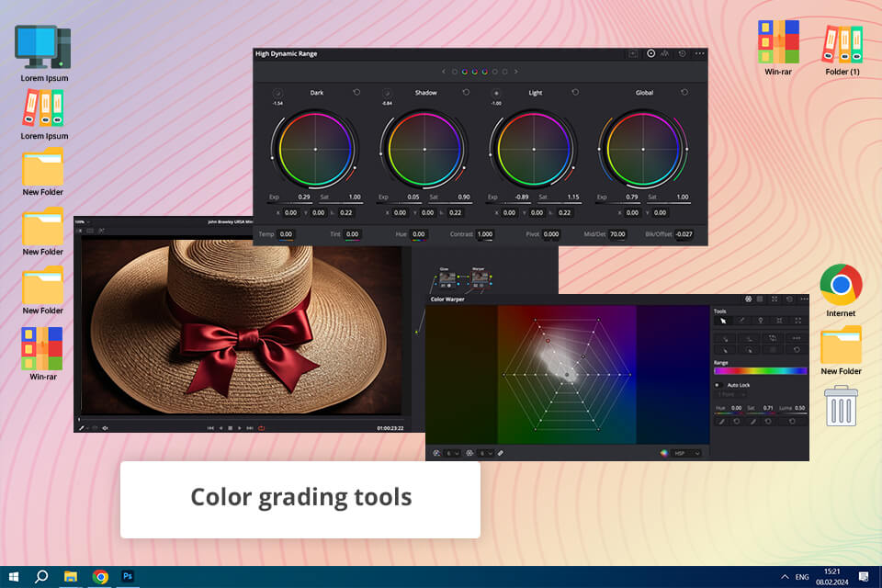Open viewer zoom percentage dropdown
The height and width of the screenshot is (588, 882).
[x=82, y=221]
